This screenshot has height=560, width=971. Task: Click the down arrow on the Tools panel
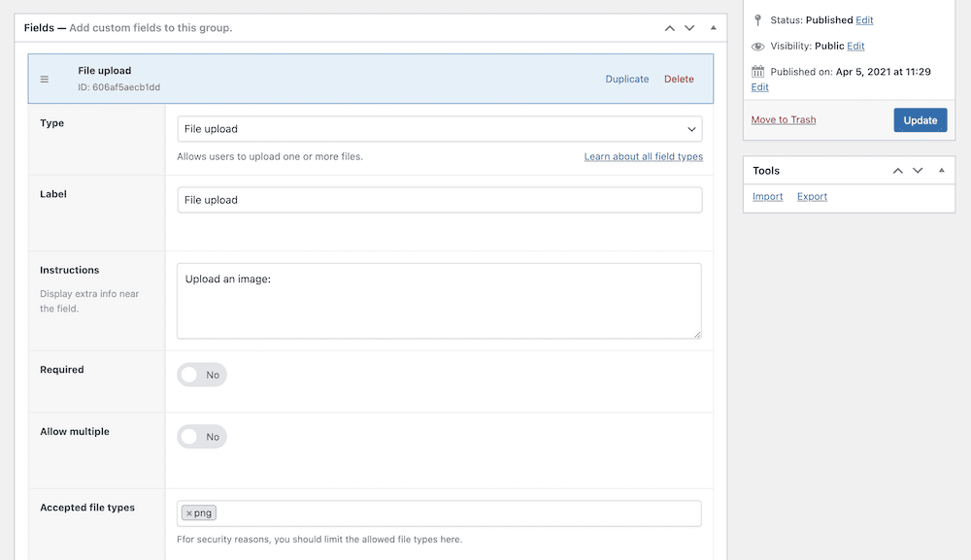tap(918, 171)
